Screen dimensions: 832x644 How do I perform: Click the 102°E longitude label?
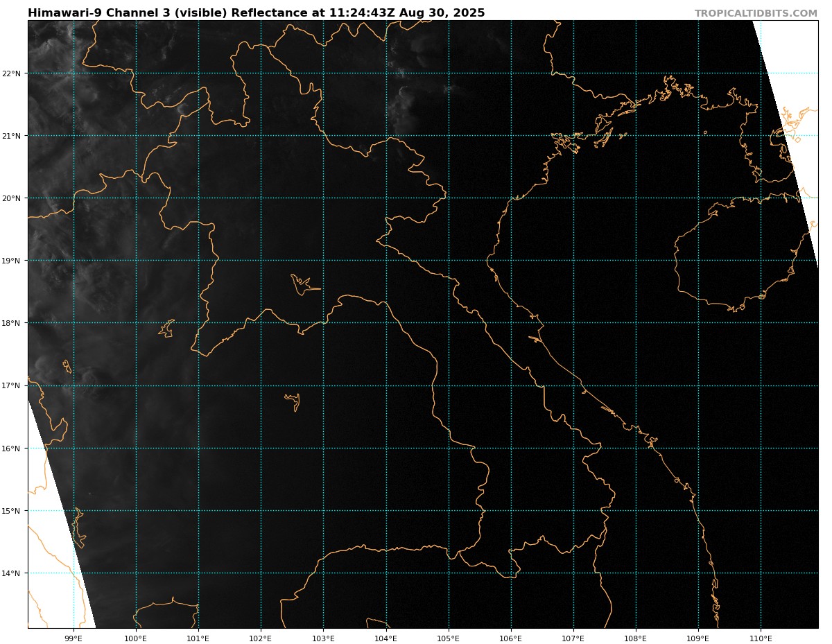(261, 638)
